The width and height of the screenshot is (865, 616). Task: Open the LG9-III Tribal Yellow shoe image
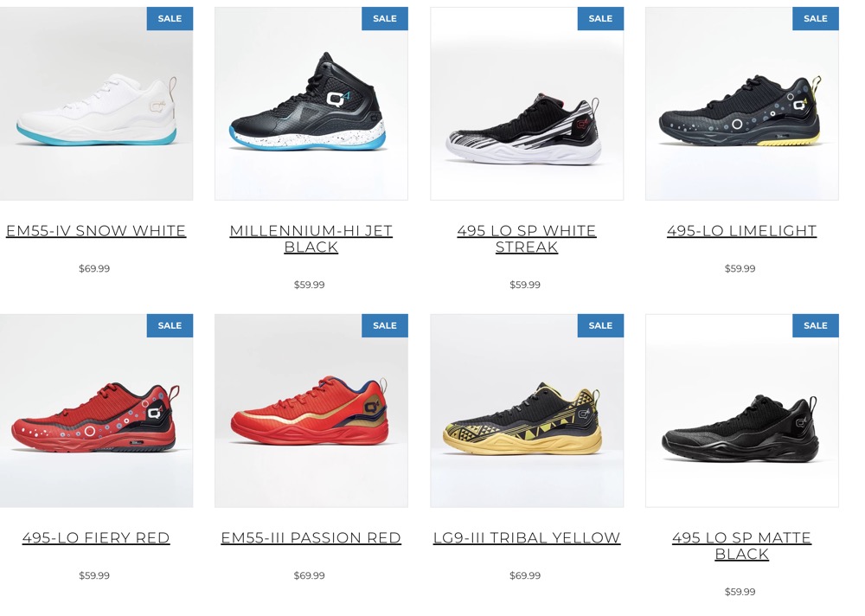point(527,411)
